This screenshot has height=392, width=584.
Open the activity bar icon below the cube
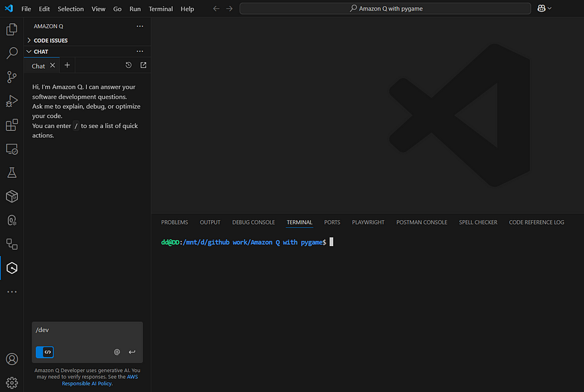(12, 220)
